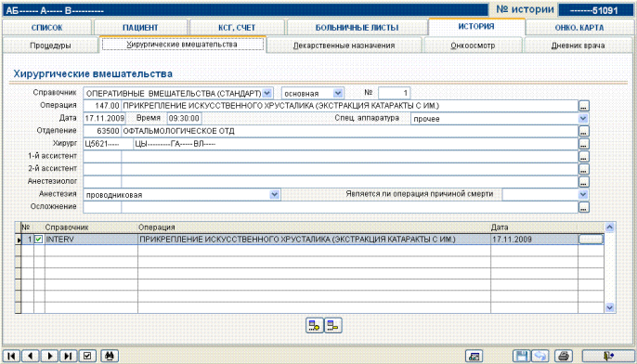
Task: Click the image/chart icon left of save
Action: coord(474,357)
